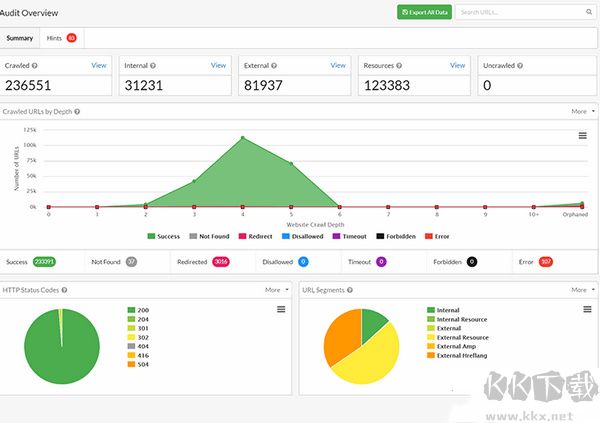Open the URL Segments chart menu icon
The image size is (600, 423).
(x=583, y=310)
